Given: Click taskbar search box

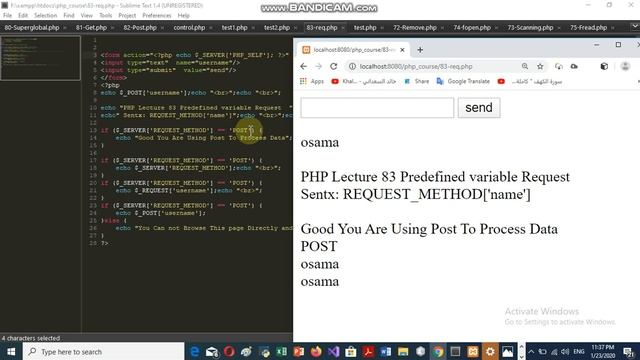Looking at the screenshot, I should [103, 351].
